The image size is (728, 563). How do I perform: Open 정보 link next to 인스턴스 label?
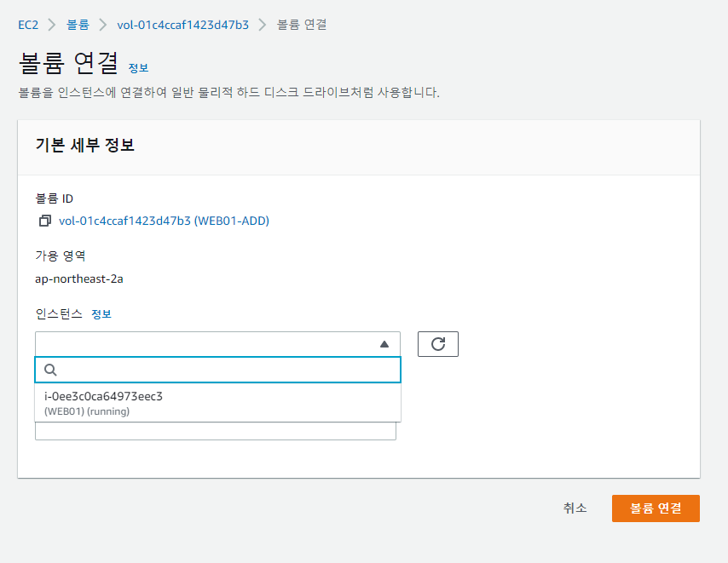(101, 314)
